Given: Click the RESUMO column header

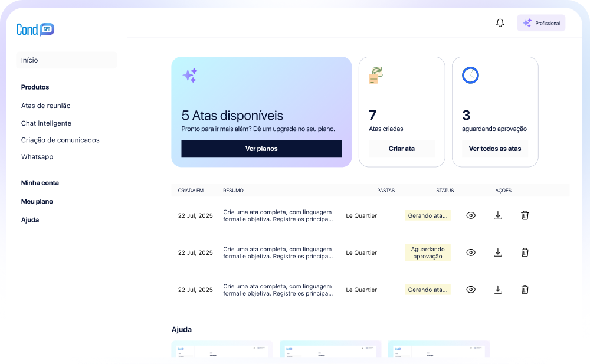Looking at the screenshot, I should tap(233, 191).
